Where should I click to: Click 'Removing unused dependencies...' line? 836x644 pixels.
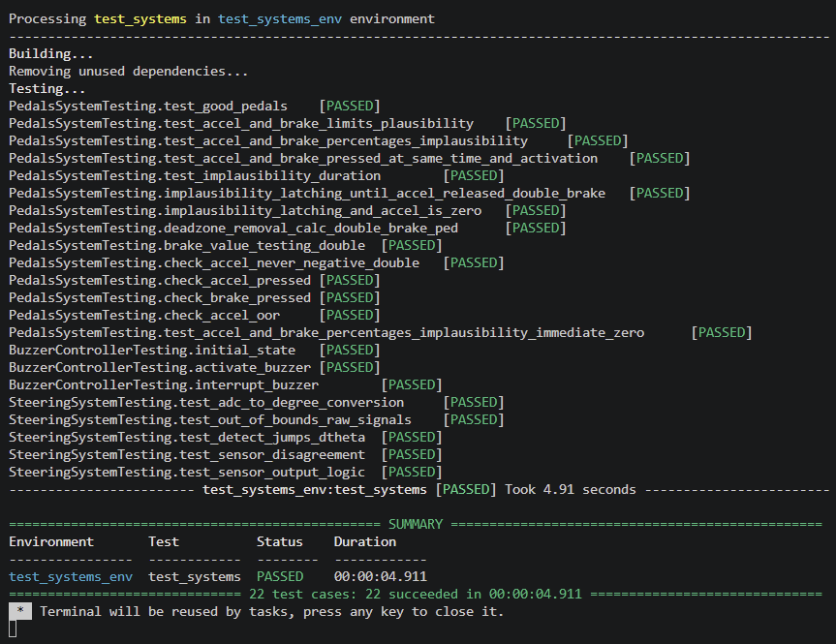(x=129, y=72)
